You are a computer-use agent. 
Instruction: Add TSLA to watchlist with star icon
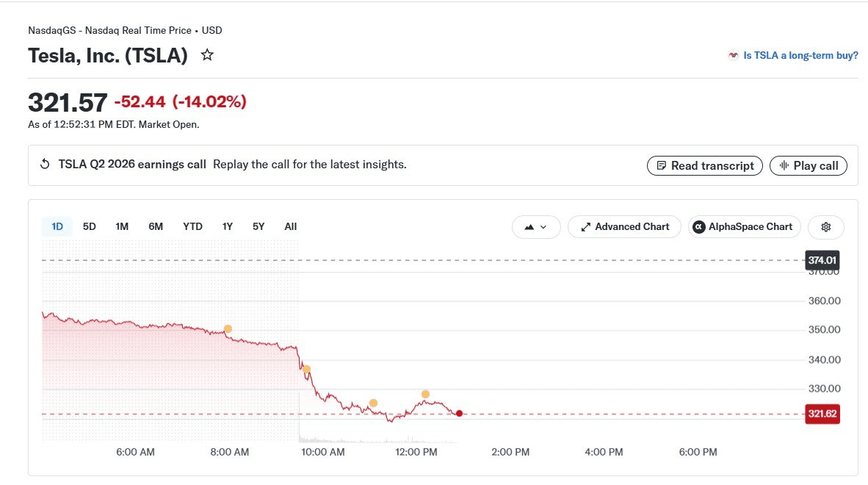[x=207, y=55]
